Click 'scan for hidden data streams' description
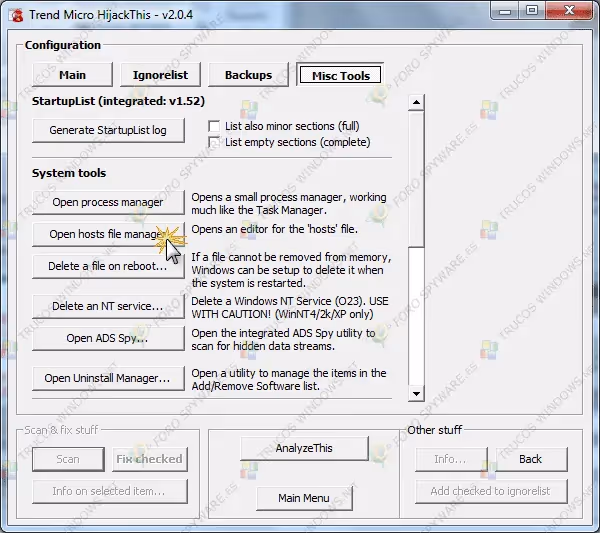 point(263,346)
